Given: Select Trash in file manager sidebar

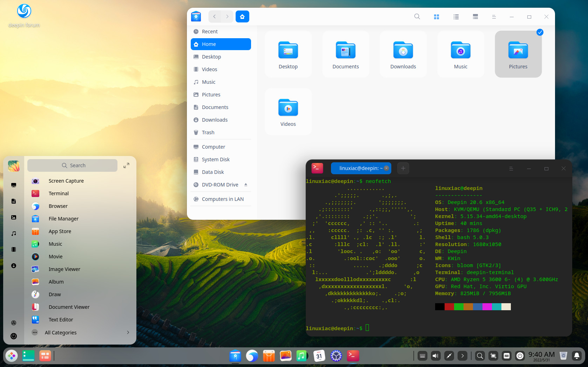Looking at the screenshot, I should 221,132.
